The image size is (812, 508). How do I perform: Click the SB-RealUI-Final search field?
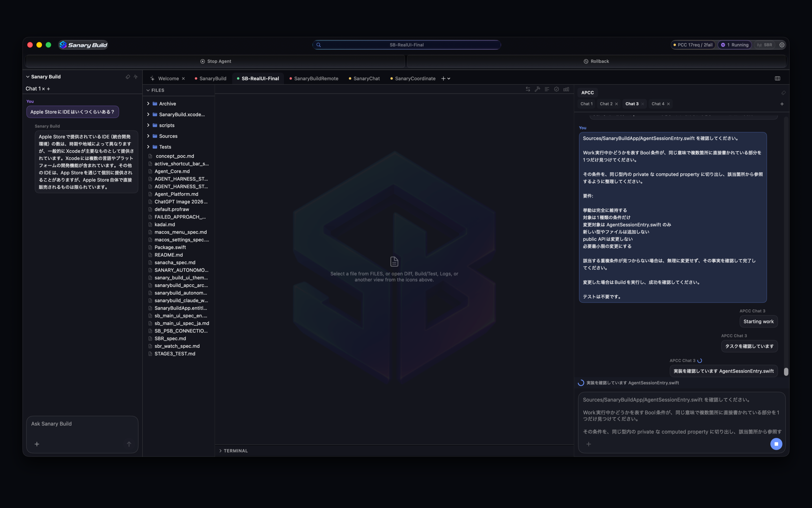coord(406,45)
